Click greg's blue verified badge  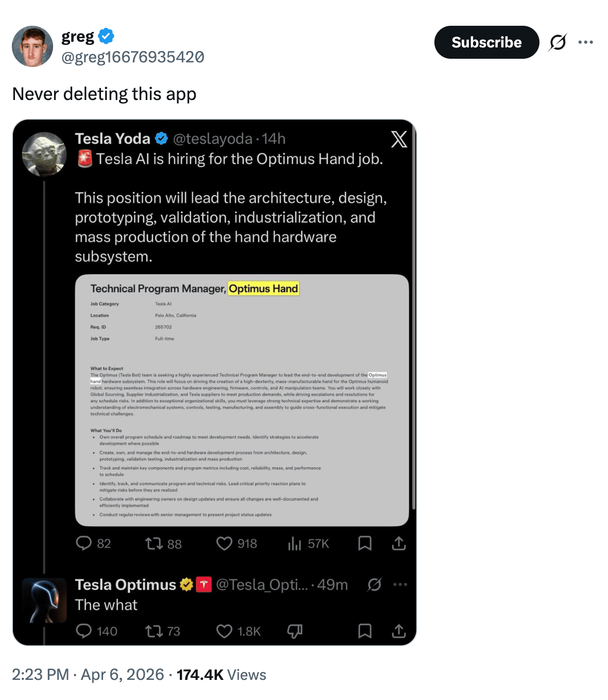(x=106, y=36)
